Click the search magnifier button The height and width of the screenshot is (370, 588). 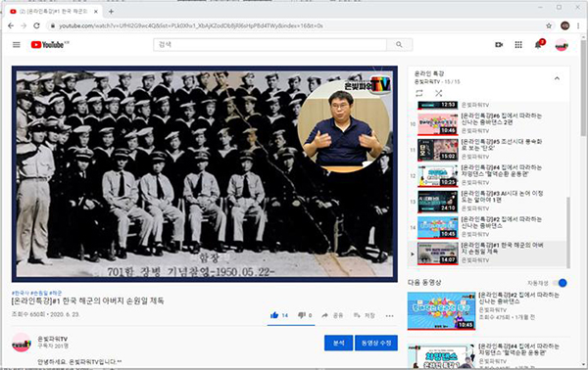(400, 45)
